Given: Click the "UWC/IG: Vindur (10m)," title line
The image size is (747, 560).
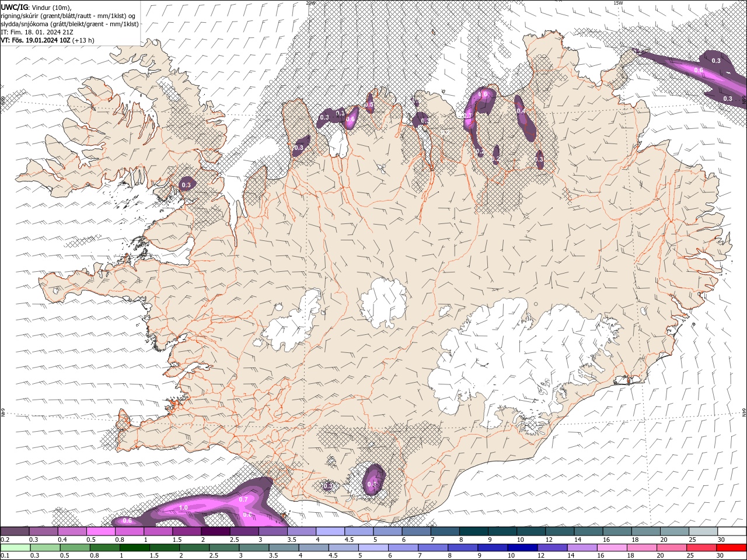Looking at the screenshot, I should (x=37, y=7).
